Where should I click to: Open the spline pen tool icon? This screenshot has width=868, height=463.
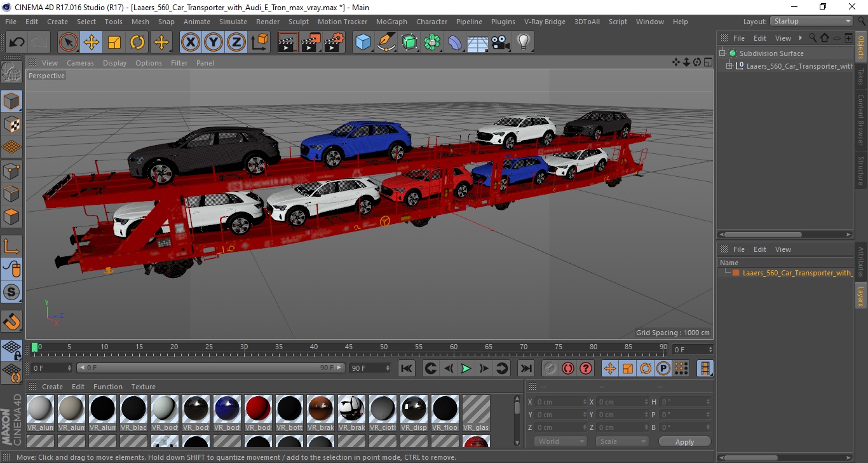(x=386, y=43)
